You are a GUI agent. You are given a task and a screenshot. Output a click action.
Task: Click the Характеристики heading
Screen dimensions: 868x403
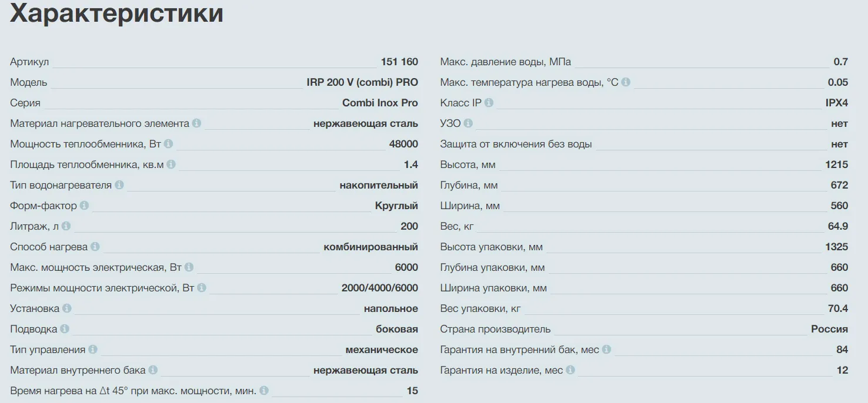coord(116,13)
